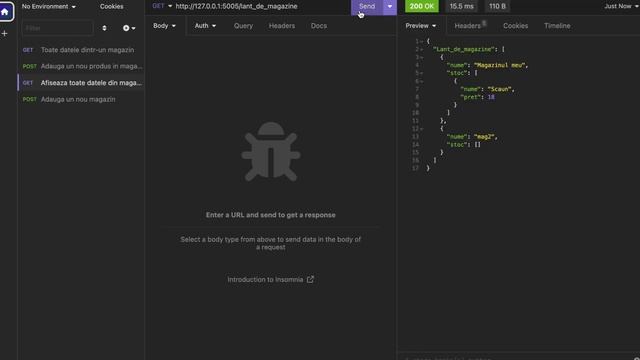Open the Send options arrow
This screenshot has width=640, height=360.
tap(390, 7)
